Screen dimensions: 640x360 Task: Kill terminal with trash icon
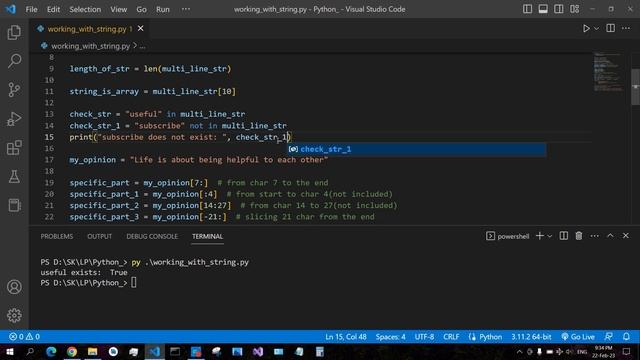[579, 236]
